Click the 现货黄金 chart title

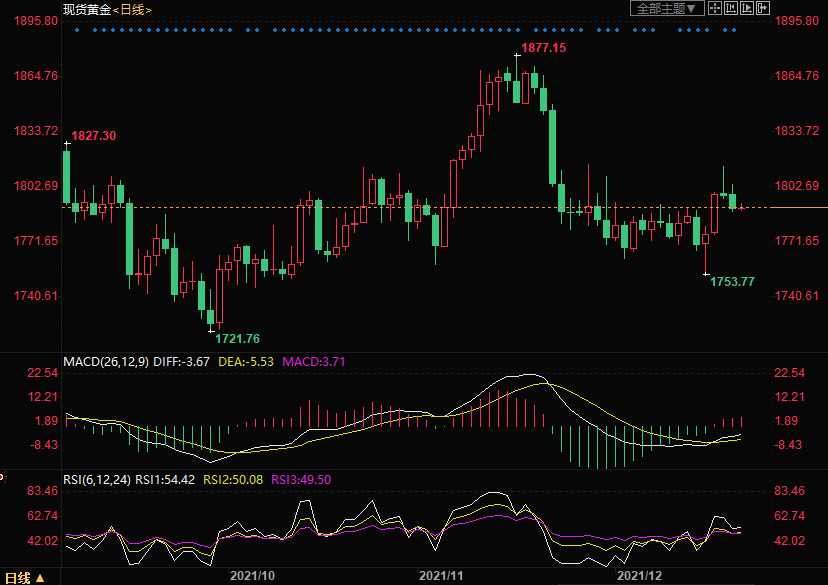(84, 9)
